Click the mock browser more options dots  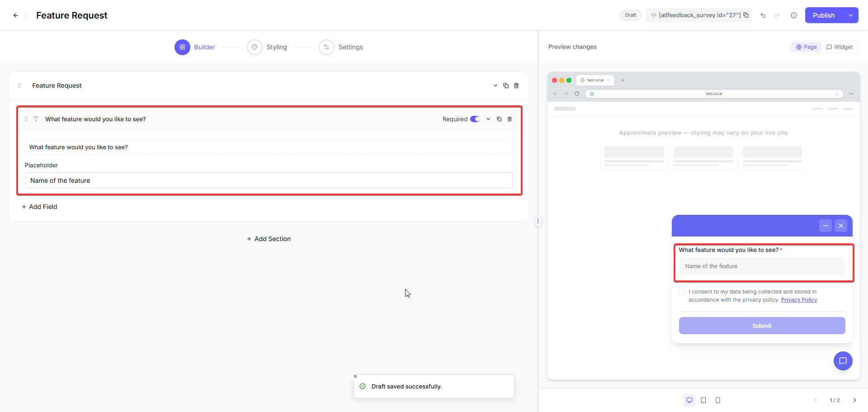tap(851, 94)
